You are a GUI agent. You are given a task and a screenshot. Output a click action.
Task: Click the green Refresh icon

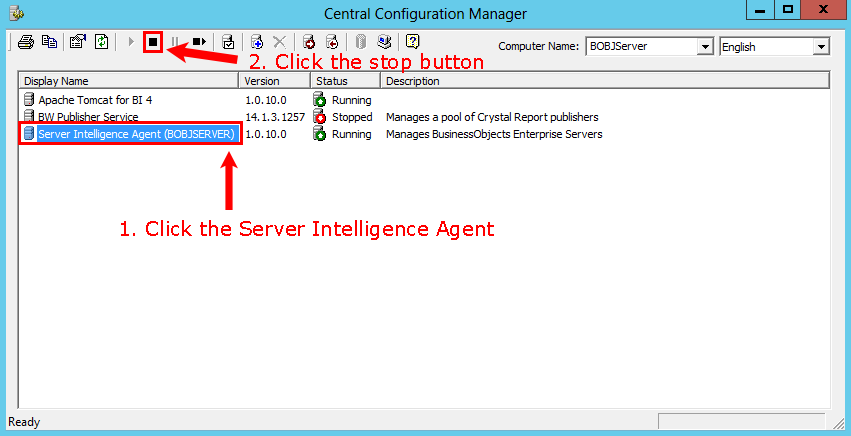click(101, 42)
